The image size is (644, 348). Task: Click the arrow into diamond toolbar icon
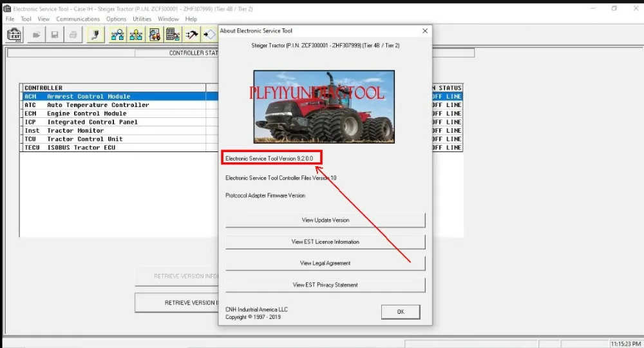tap(209, 35)
